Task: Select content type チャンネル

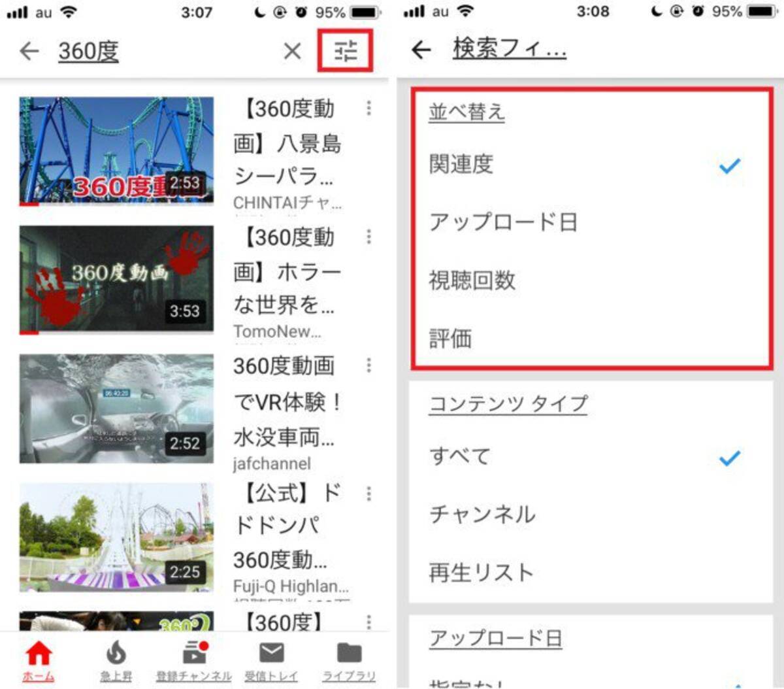Action: (591, 514)
